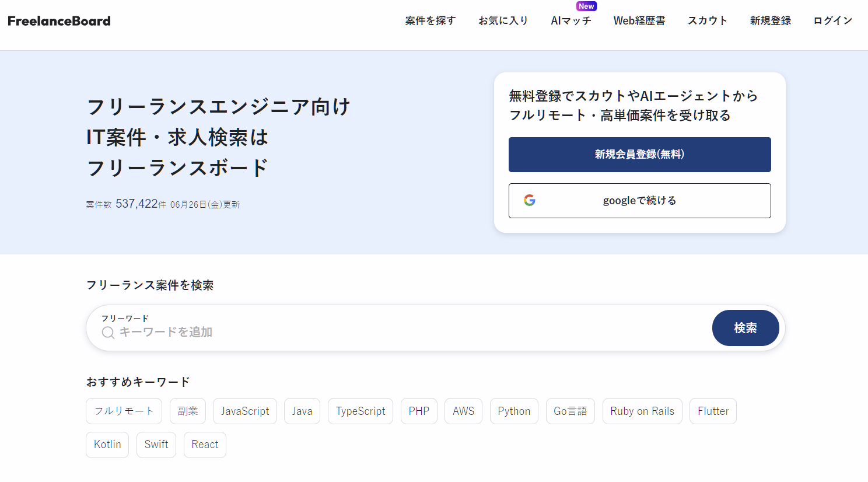
Task: Click the 537,422 job count text
Action: [x=137, y=204]
